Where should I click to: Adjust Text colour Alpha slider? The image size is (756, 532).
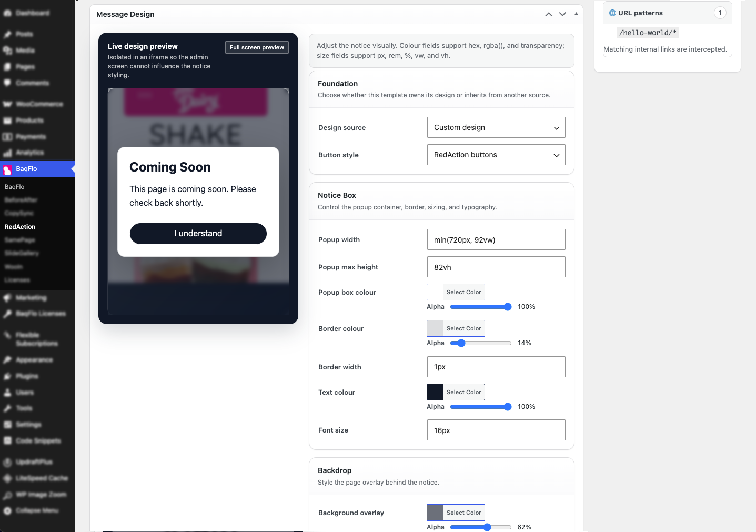481,407
